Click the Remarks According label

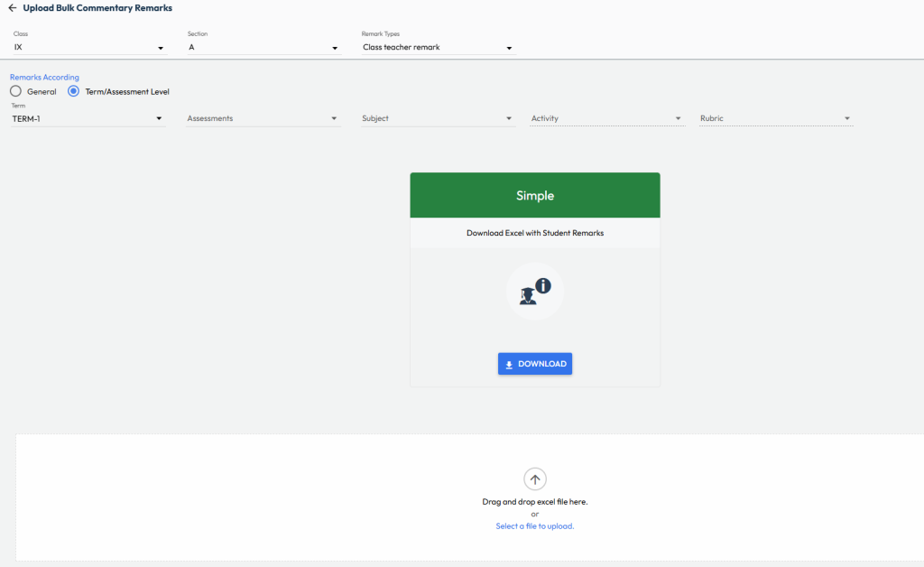(x=44, y=78)
